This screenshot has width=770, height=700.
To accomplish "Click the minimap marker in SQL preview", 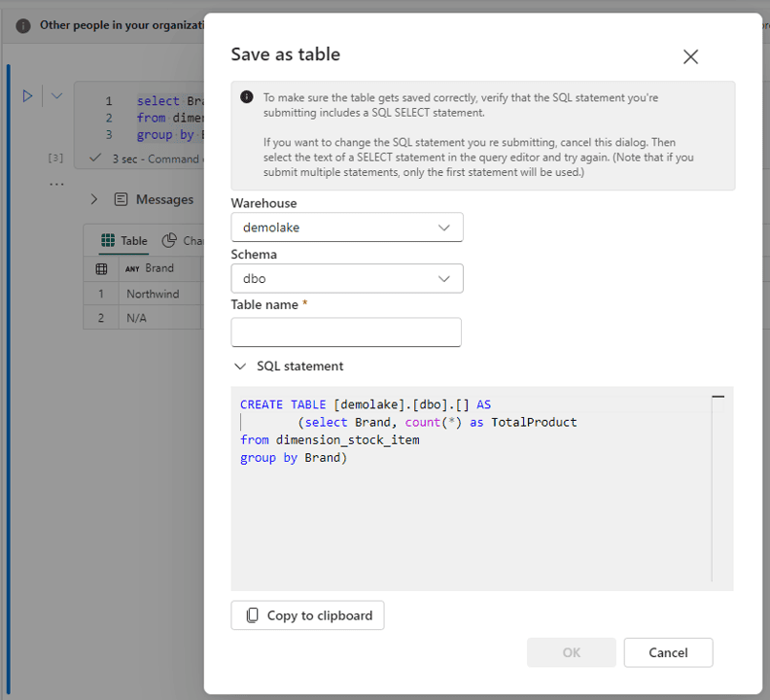I will click(717, 397).
